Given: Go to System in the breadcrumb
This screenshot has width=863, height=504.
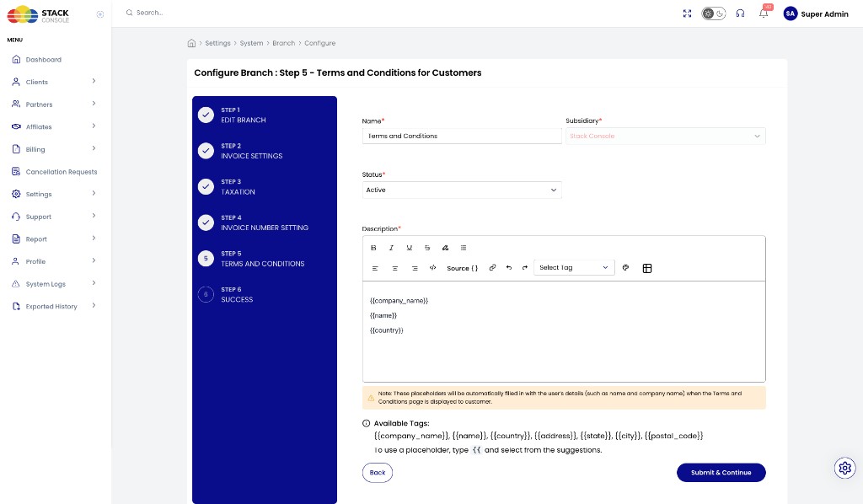Looking at the screenshot, I should click(251, 43).
